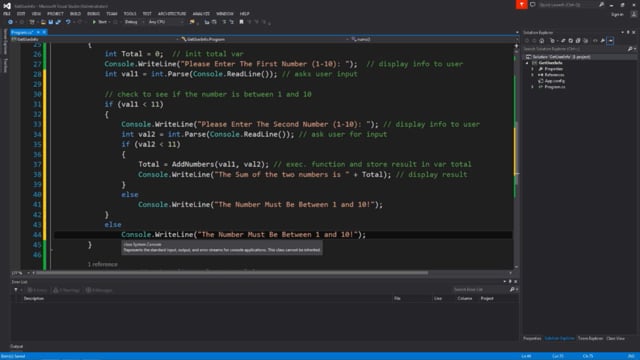Screen dimensions: 640x360
Task: Toggle Preview Selected Items in Solution Explorer
Action: click(x=610, y=41)
